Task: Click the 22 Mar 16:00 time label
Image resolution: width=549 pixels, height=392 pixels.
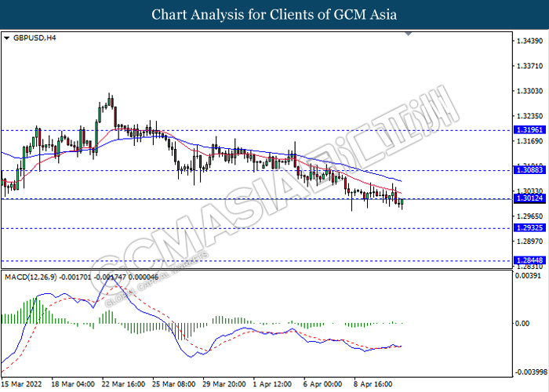Action: pos(123,384)
